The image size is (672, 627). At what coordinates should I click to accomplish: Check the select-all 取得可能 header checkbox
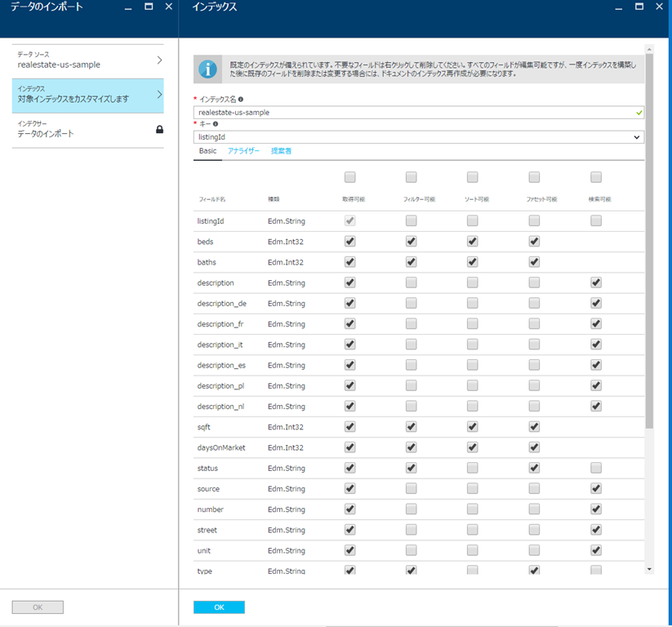point(349,177)
